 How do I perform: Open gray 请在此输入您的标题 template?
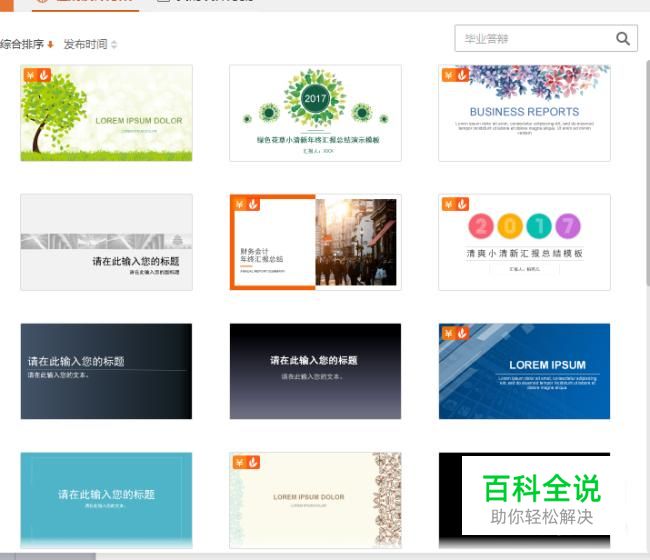point(107,242)
